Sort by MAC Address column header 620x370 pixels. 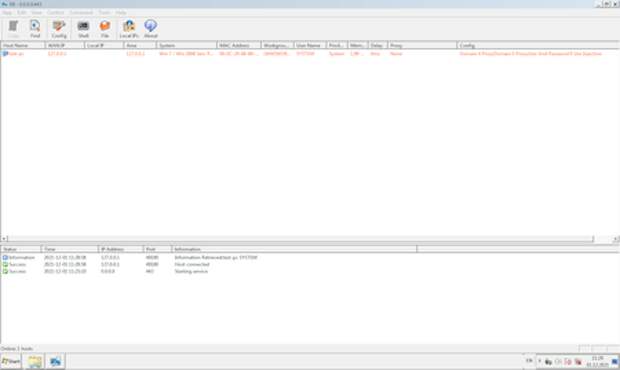(239, 45)
